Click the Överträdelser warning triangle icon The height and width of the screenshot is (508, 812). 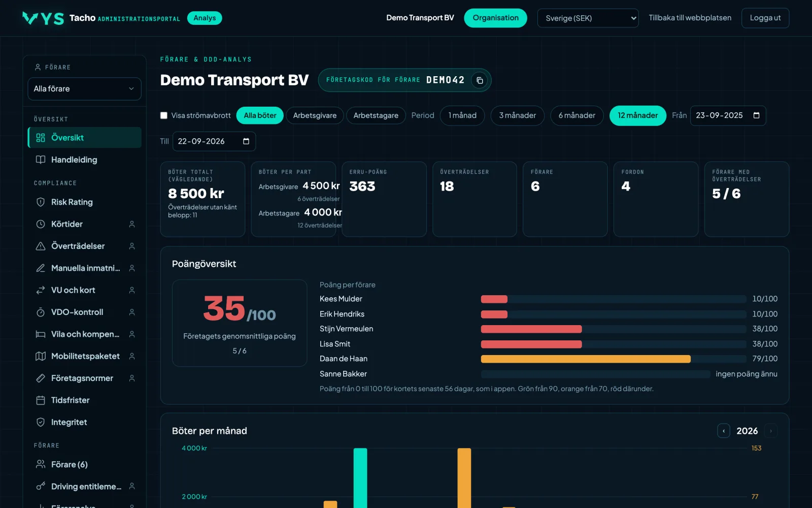[x=41, y=246]
